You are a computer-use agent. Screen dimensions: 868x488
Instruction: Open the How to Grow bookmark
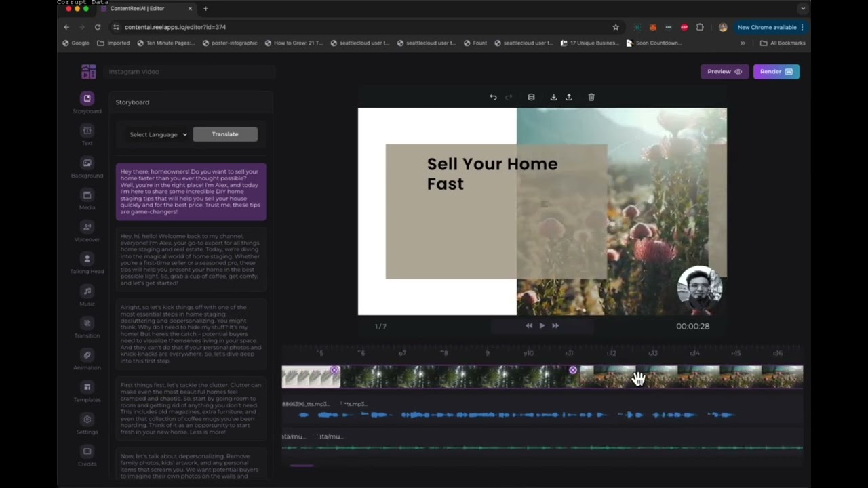[x=294, y=43]
